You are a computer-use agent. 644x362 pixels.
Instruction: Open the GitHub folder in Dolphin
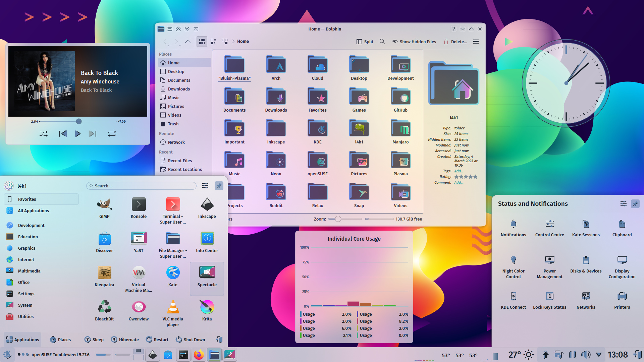400,100
